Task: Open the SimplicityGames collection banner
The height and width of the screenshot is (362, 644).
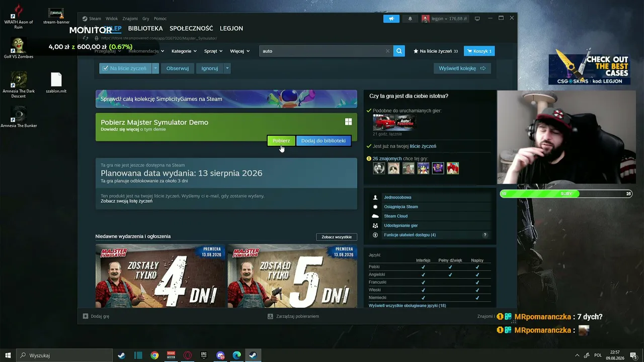Action: [226, 99]
